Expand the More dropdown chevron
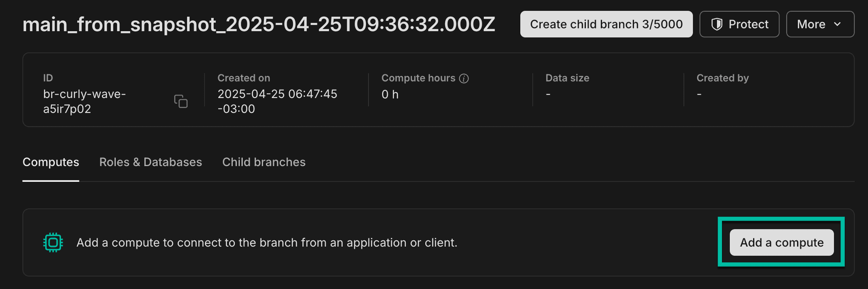Image resolution: width=868 pixels, height=289 pixels. click(837, 24)
